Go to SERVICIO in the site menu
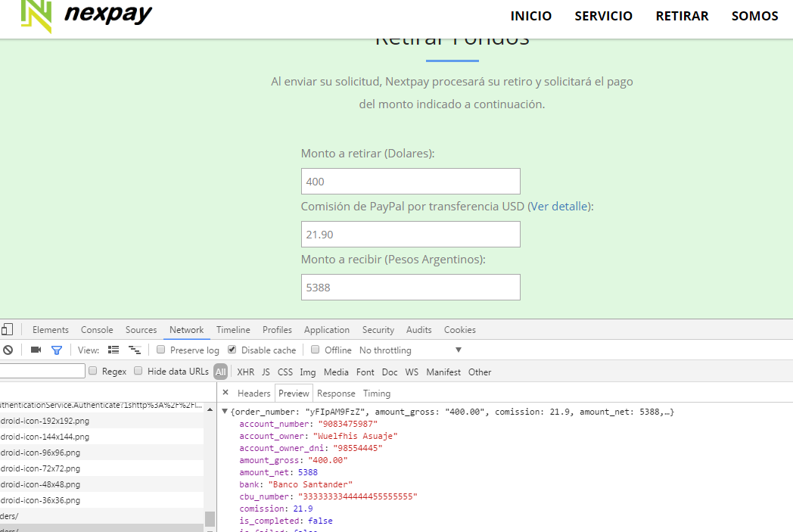This screenshot has height=532, width=793. (x=603, y=16)
